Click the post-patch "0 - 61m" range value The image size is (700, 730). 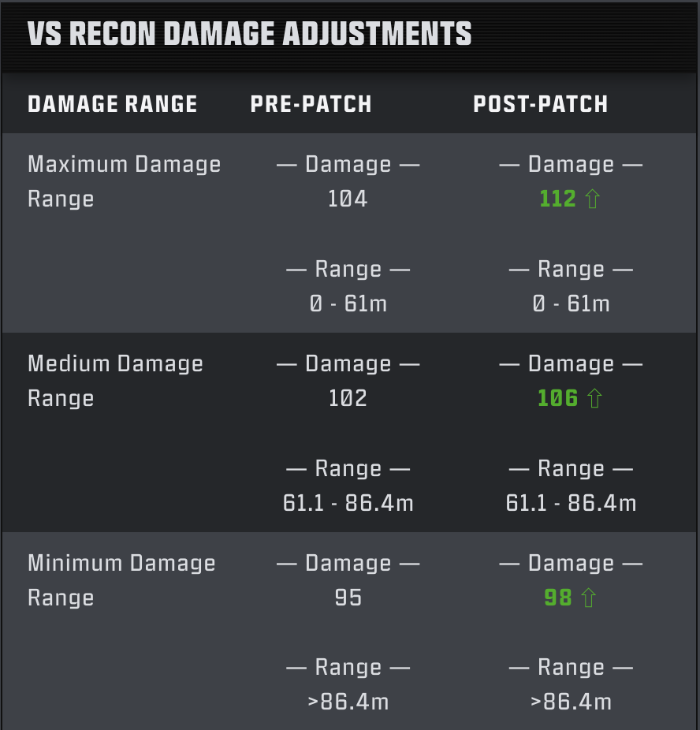(571, 304)
